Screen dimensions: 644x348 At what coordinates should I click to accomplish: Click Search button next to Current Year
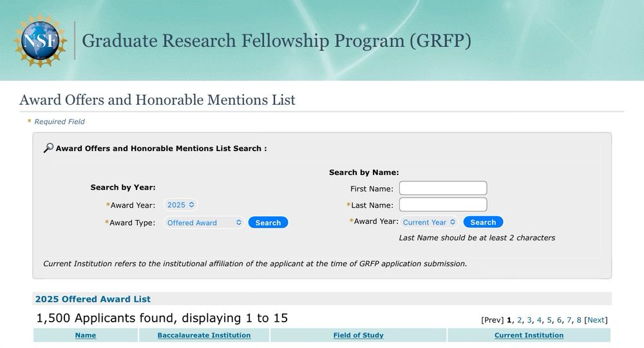pos(483,222)
